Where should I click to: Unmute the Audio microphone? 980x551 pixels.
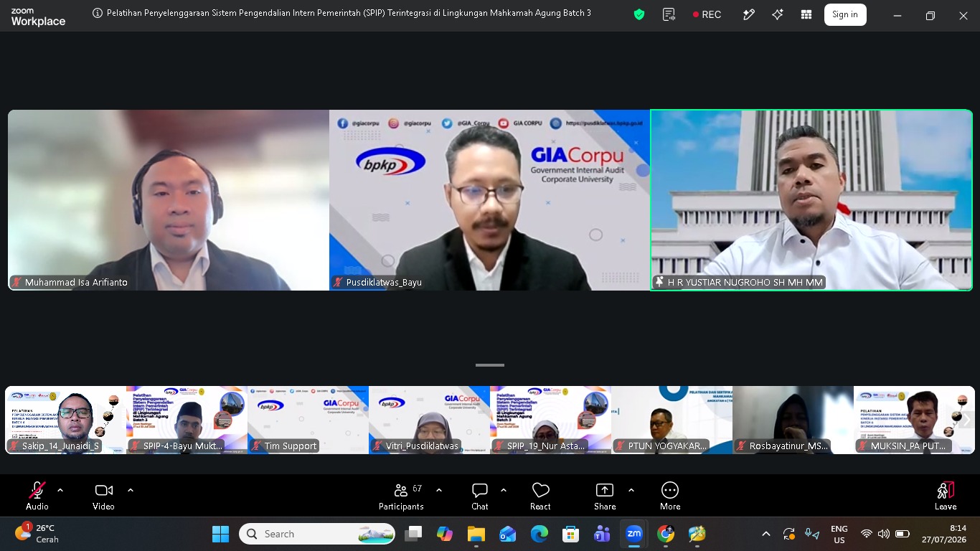tap(37, 496)
